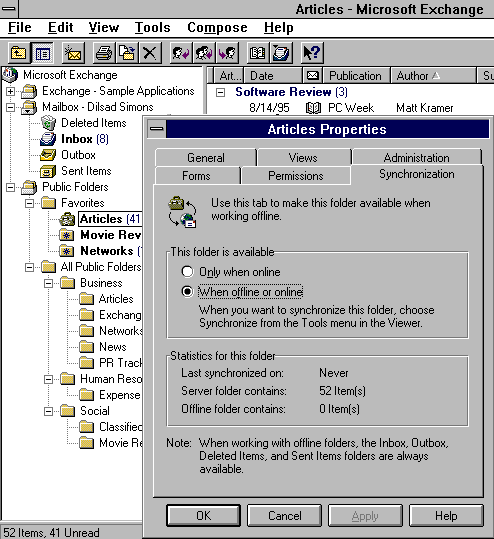Click the Print toolbar icon
Screen dimensions: 494x539
point(104,53)
